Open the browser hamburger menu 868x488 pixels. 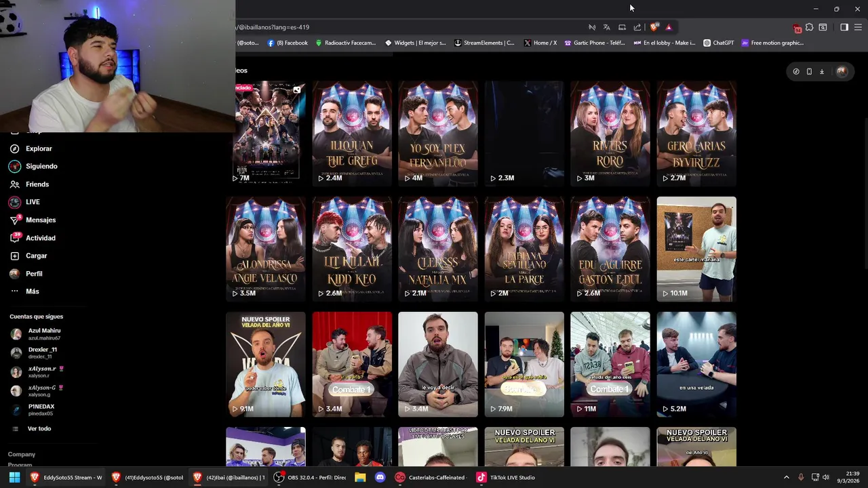[x=858, y=27]
